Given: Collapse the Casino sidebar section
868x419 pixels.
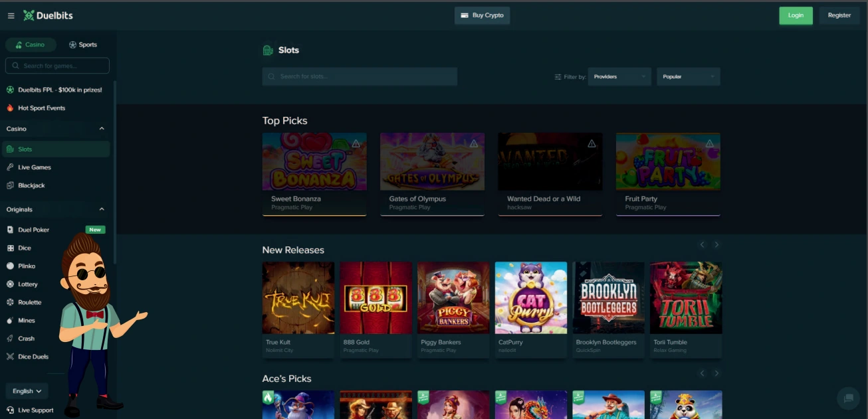Looking at the screenshot, I should click(102, 129).
